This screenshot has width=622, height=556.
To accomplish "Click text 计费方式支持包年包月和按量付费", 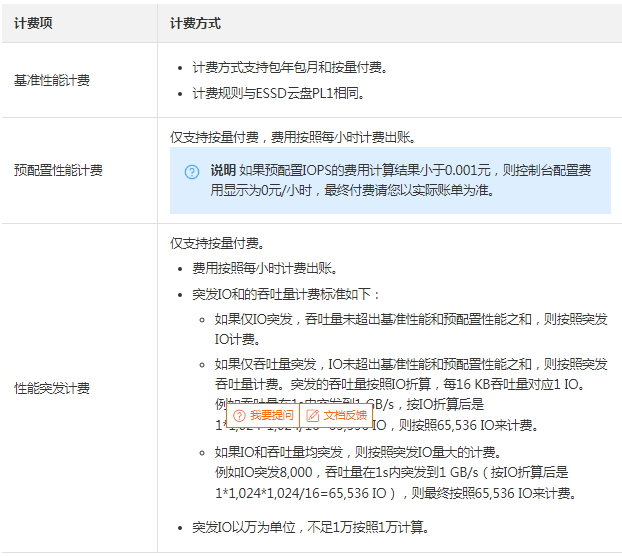I will [290, 67].
